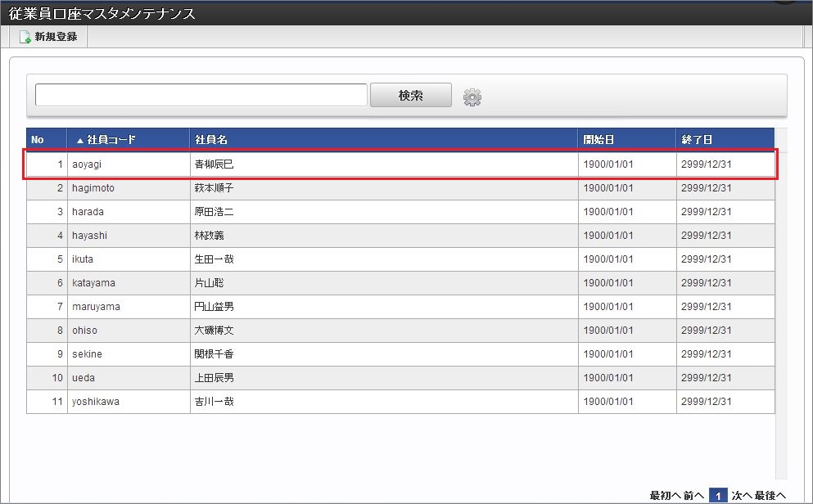Click employee name 上田辰男
Screen dimensions: 813x504
click(215, 378)
